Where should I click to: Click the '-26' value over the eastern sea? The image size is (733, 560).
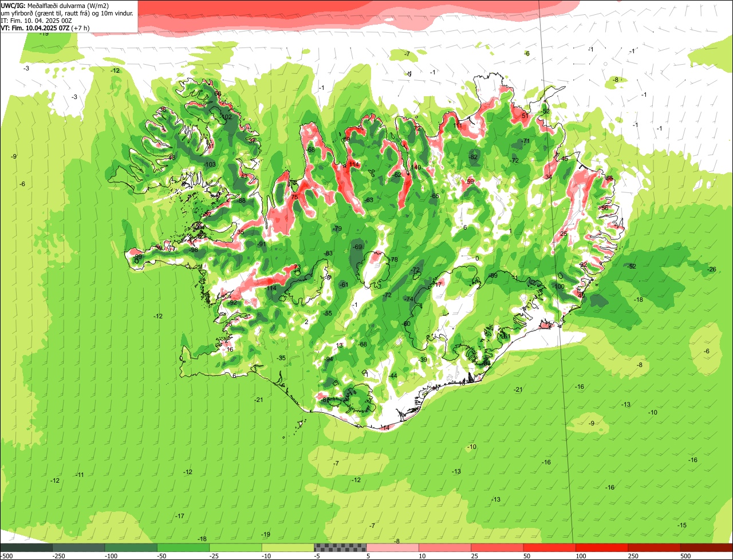[712, 269]
